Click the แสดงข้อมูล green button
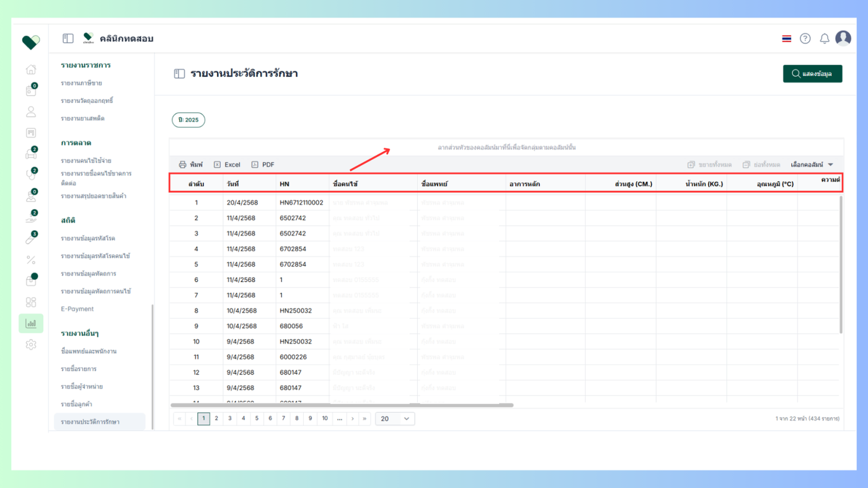The image size is (868, 488). pyautogui.click(x=812, y=74)
